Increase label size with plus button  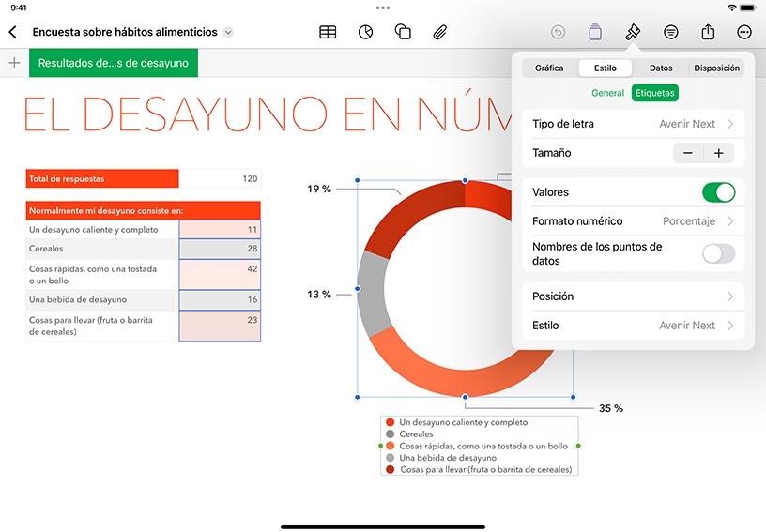[x=719, y=153]
